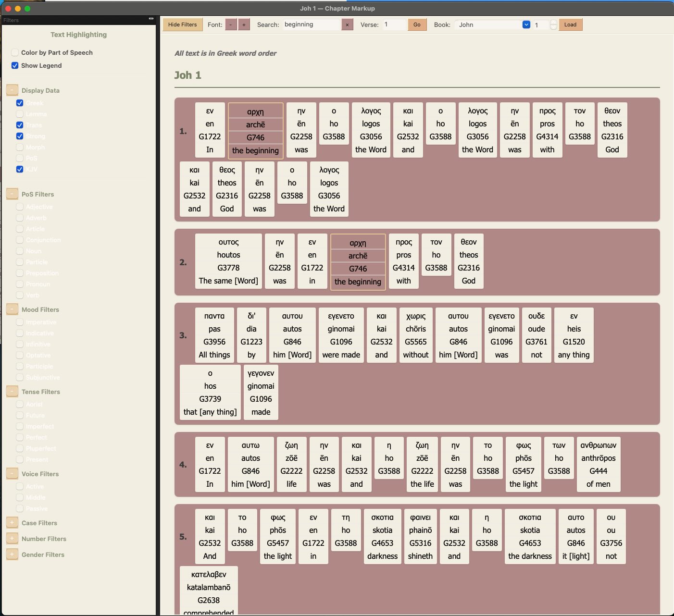Image resolution: width=674 pixels, height=616 pixels.
Task: Collapse the Filters panel with the minimize icon
Action: coord(151,19)
